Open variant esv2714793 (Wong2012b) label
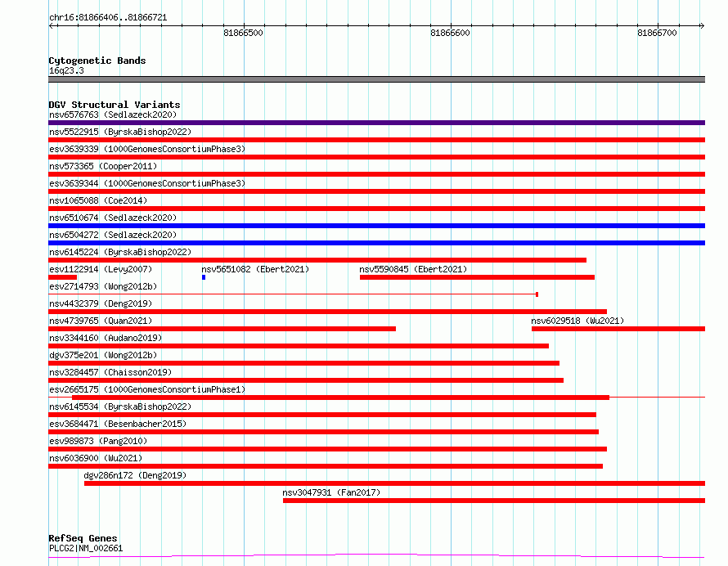The width and height of the screenshot is (728, 566). [x=103, y=286]
